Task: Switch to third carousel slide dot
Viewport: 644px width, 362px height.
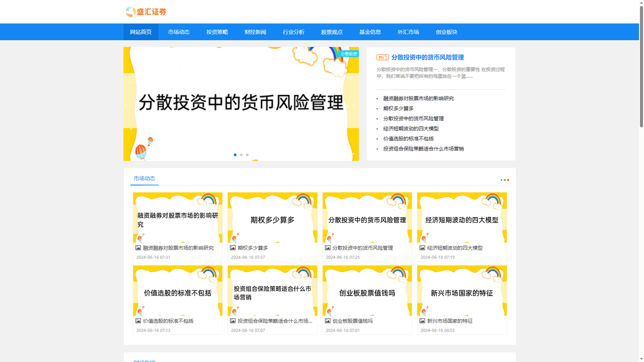Action: [x=247, y=155]
